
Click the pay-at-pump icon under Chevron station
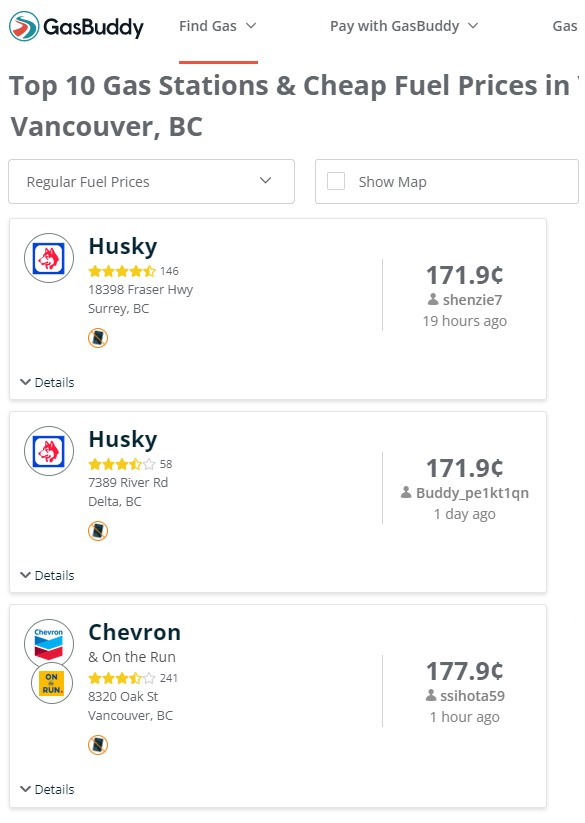(98, 745)
